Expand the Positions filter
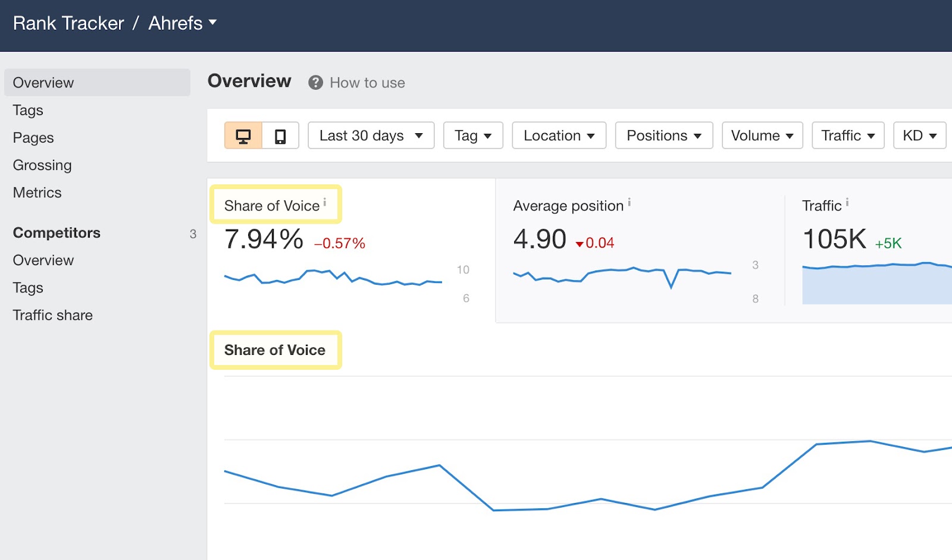 click(x=663, y=136)
